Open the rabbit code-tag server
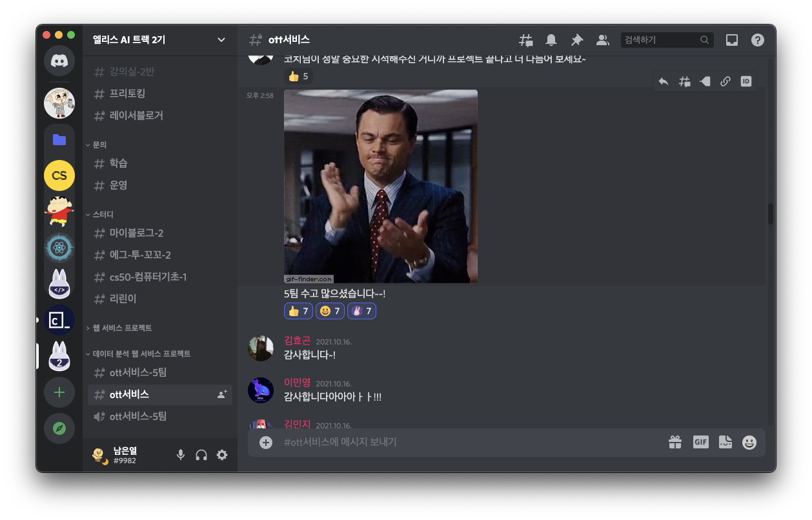812x520 pixels. (59, 284)
